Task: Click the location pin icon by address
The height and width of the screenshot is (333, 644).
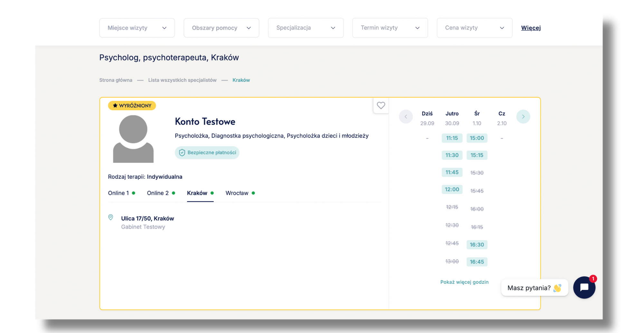Action: pyautogui.click(x=111, y=217)
